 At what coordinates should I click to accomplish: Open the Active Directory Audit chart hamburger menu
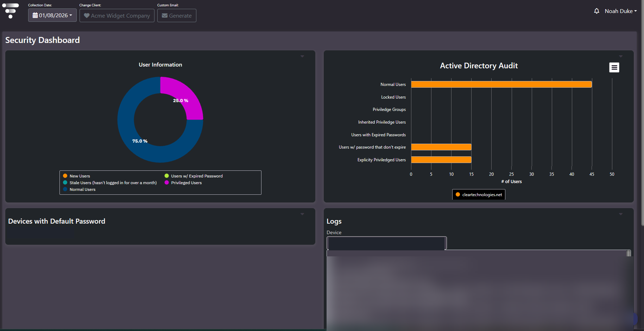pos(614,67)
